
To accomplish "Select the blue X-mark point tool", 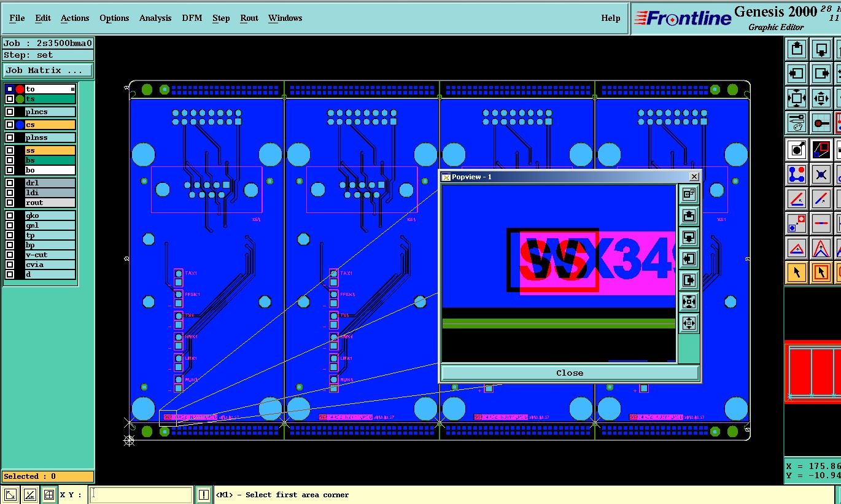I will pos(821,174).
